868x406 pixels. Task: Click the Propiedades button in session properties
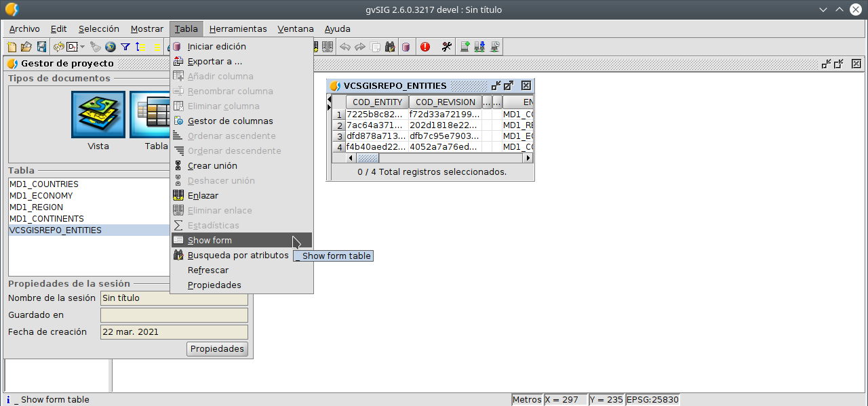tap(217, 349)
